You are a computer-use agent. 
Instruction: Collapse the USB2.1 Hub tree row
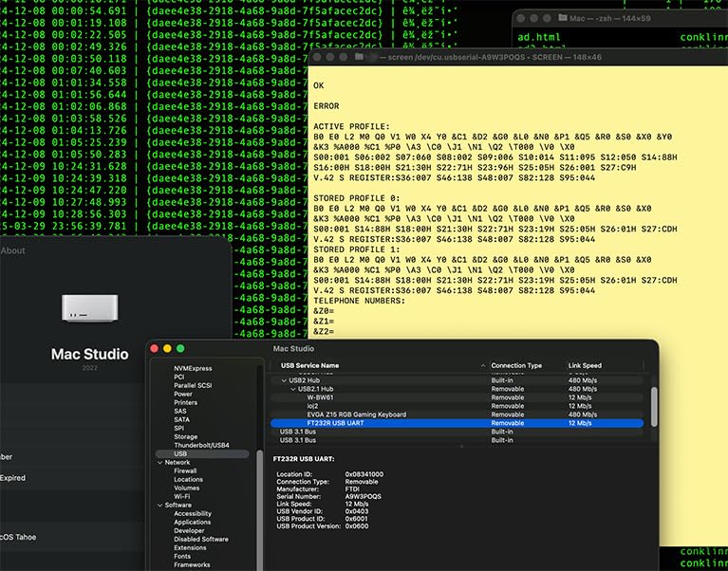pyautogui.click(x=293, y=389)
